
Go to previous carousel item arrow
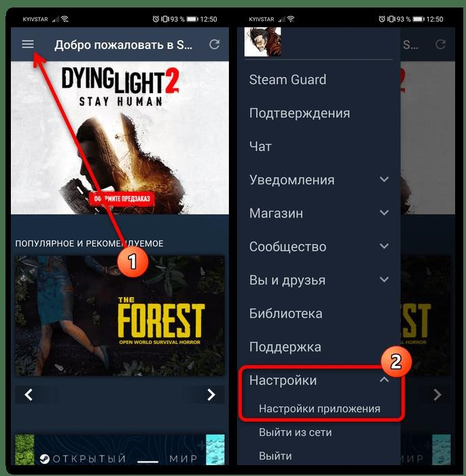(x=29, y=394)
